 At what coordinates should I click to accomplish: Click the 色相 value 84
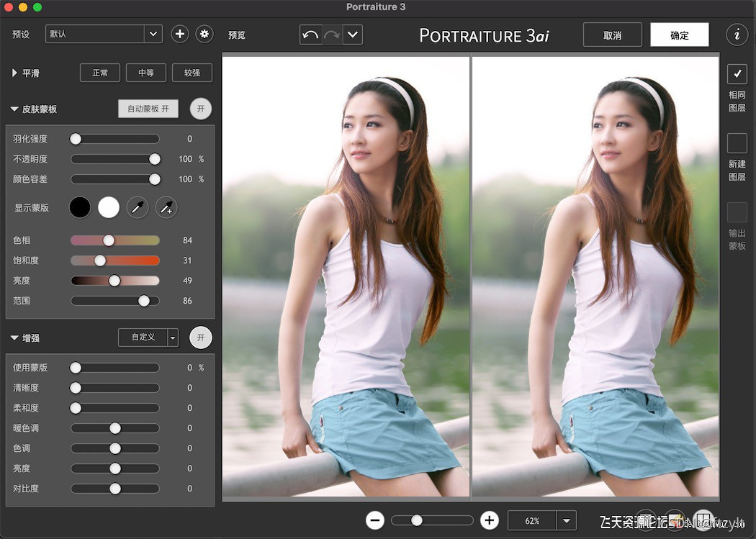[x=187, y=240]
